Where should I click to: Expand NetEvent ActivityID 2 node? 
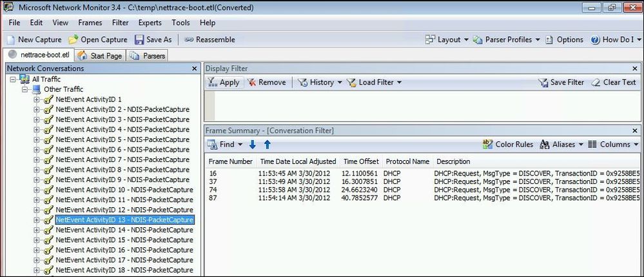pyautogui.click(x=37, y=110)
